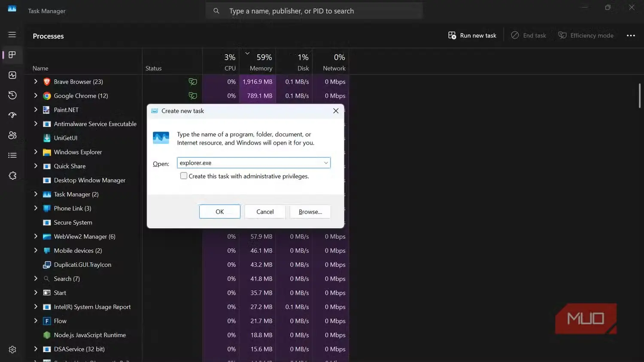Expand the Brave Browser process group
The width and height of the screenshot is (644, 362).
click(36, 81)
